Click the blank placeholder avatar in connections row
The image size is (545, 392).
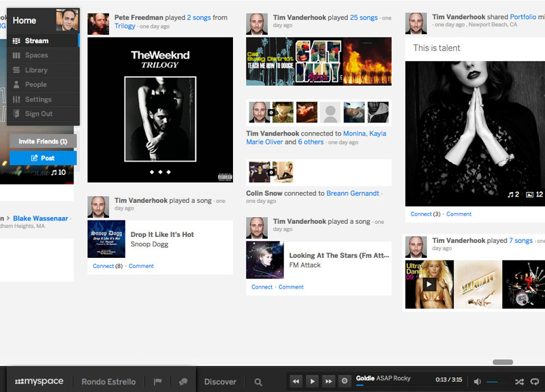[x=330, y=112]
